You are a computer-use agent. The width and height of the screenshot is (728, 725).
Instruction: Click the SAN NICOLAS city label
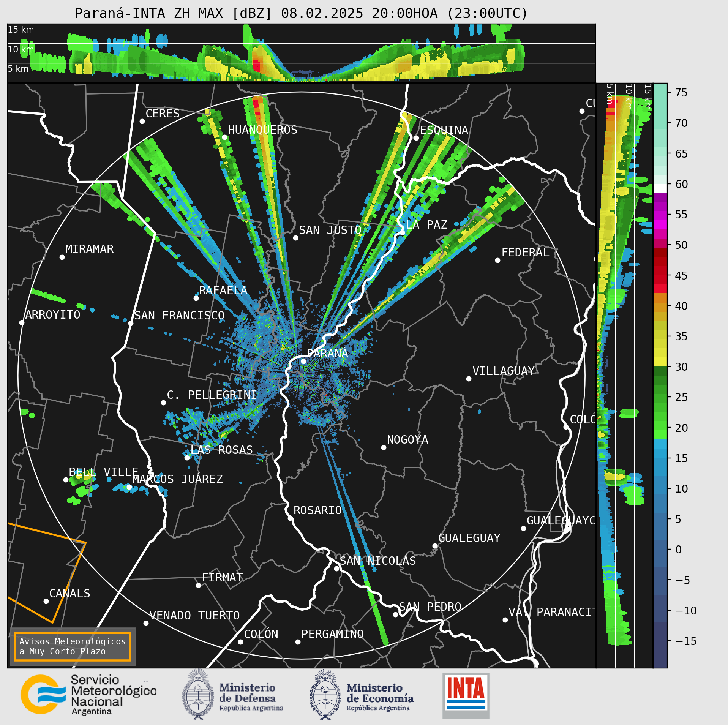tap(378, 561)
